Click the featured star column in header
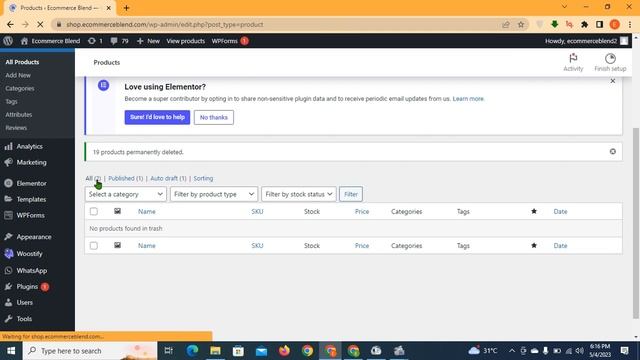This screenshot has width=640, height=360. pyautogui.click(x=533, y=211)
